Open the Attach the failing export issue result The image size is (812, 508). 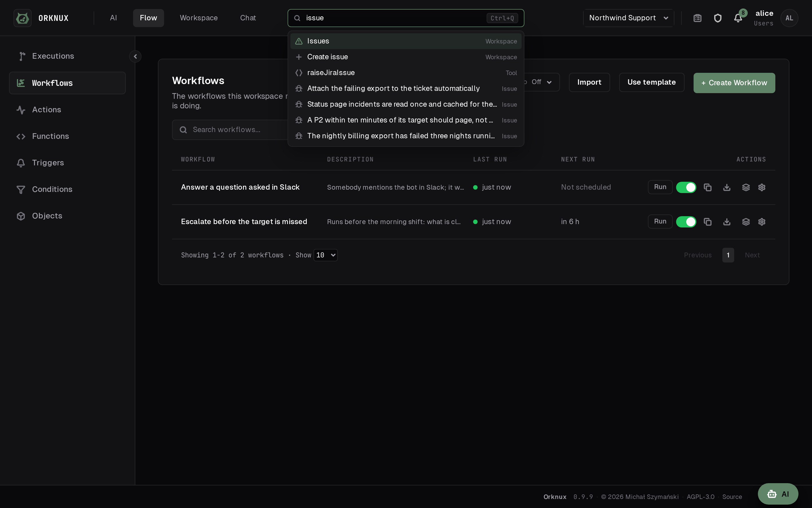[406, 88]
